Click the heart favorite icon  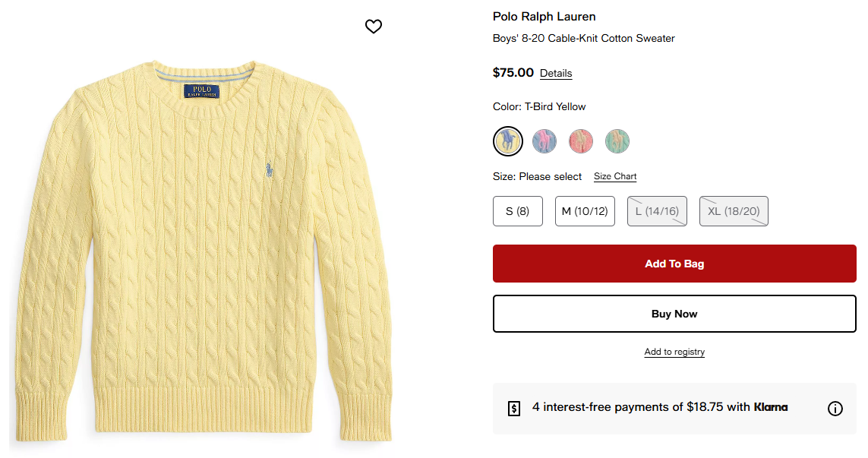[374, 27]
